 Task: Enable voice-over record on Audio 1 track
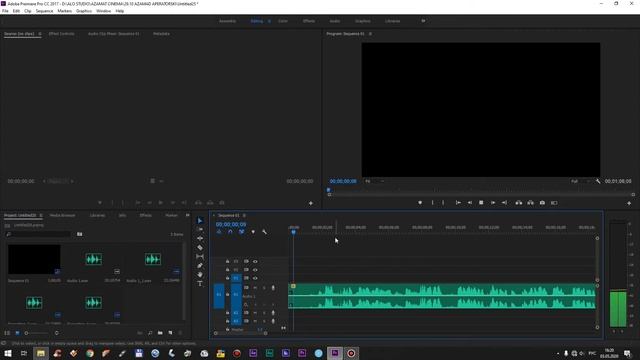pyautogui.click(x=273, y=288)
